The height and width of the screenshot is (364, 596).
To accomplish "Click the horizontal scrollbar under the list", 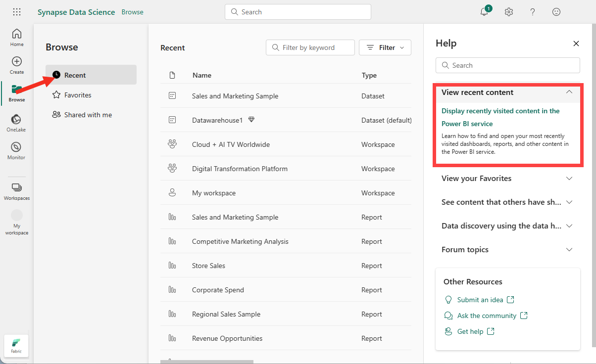I will pyautogui.click(x=207, y=362).
